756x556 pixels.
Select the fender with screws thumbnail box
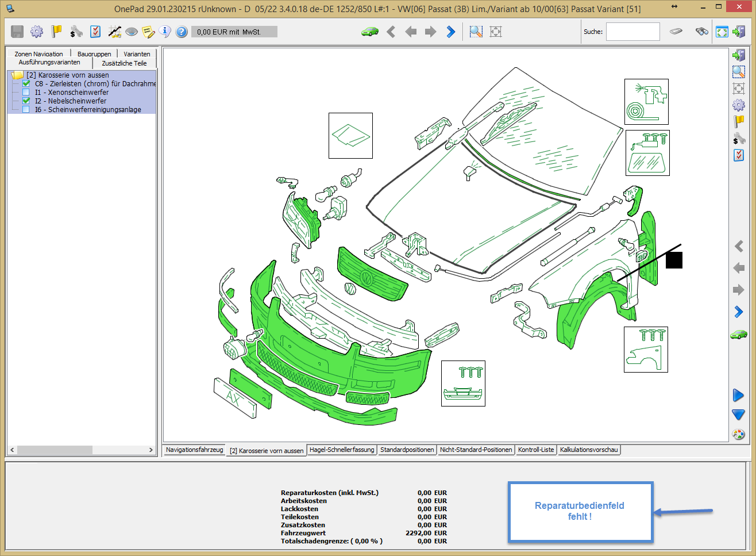point(646,350)
